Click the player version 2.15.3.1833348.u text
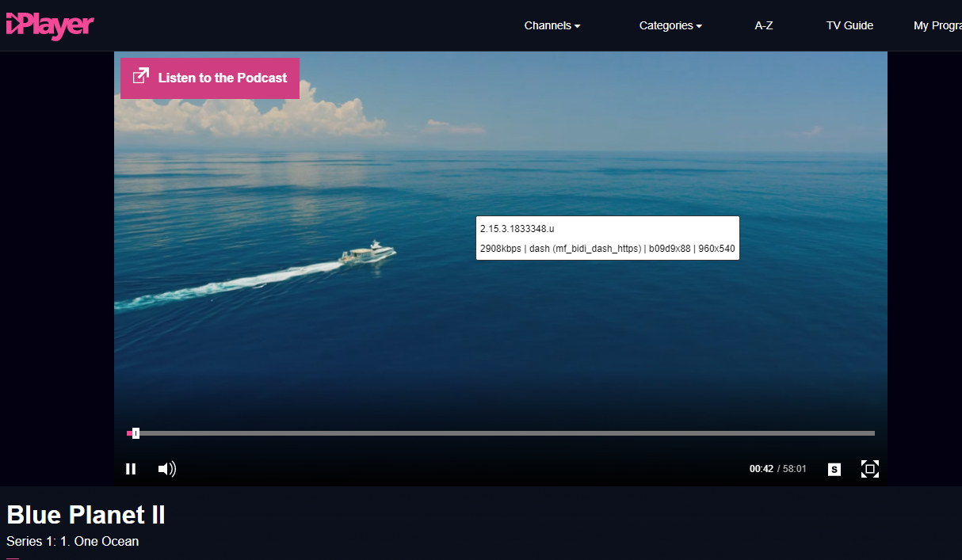Screen dimensions: 962x560 [x=517, y=228]
